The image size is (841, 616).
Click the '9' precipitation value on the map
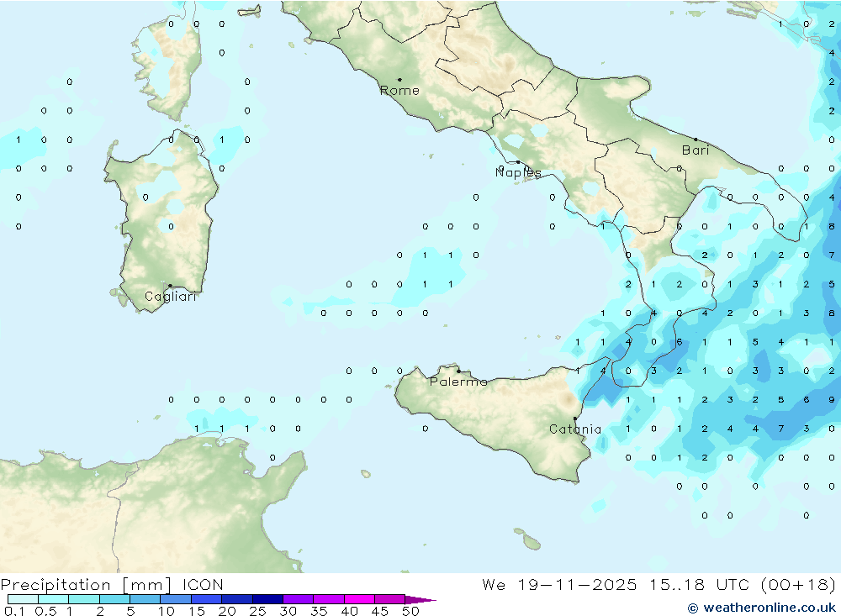(x=832, y=400)
